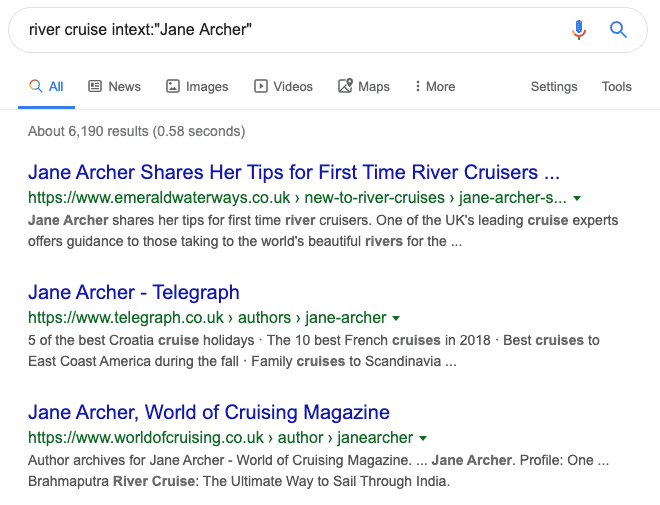Screen dimensions: 660x505
Task: Click the three-dot More icon
Action: point(418,86)
